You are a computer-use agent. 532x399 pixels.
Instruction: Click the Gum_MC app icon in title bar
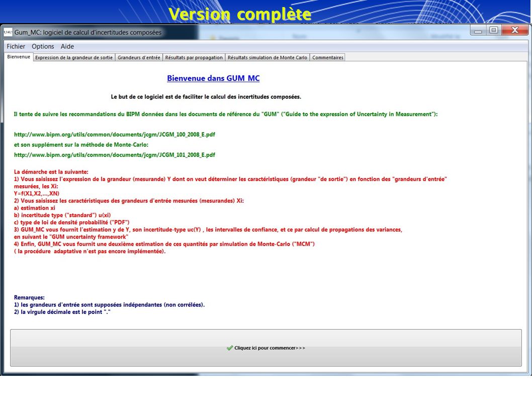(8, 32)
